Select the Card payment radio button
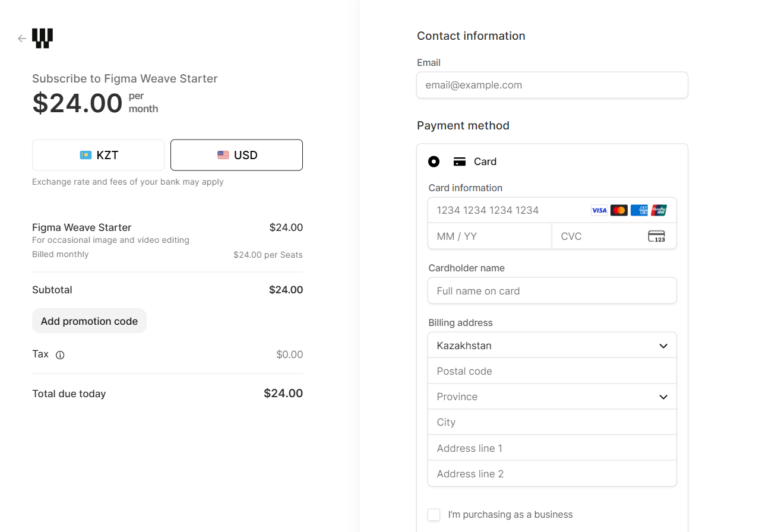The image size is (772, 532). pos(434,161)
